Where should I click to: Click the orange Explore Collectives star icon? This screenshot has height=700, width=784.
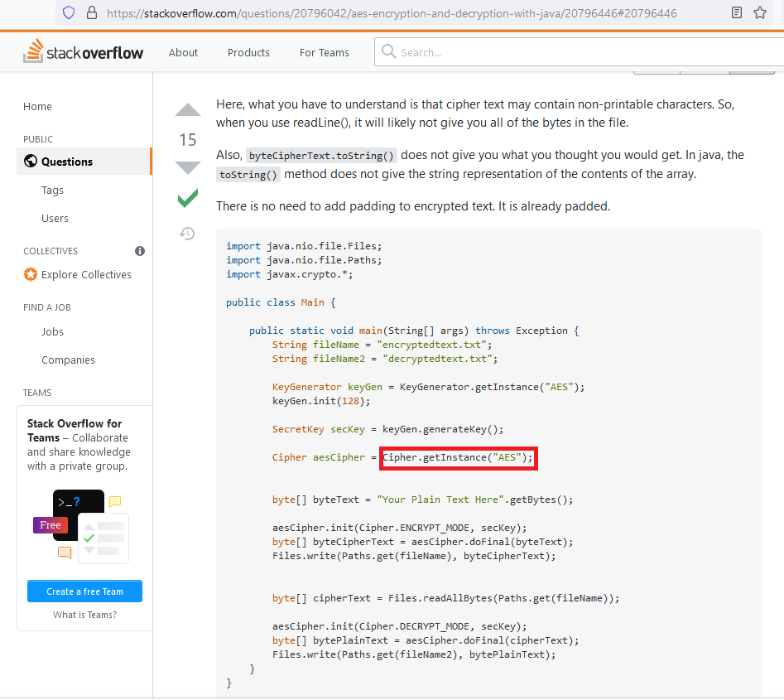tap(31, 274)
